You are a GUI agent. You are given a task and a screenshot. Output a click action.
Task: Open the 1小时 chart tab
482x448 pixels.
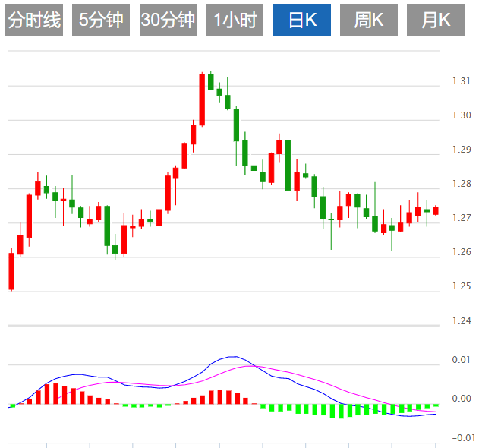[235, 20]
